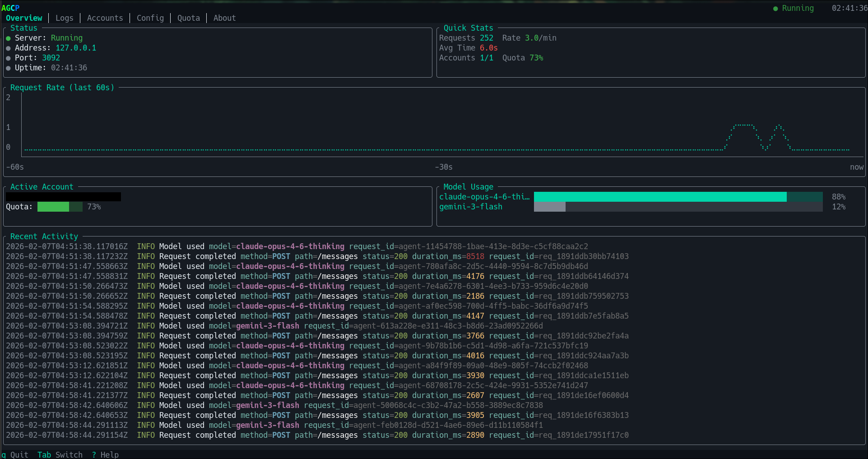Open the Logs tab
The height and width of the screenshot is (459, 868).
pos(64,18)
